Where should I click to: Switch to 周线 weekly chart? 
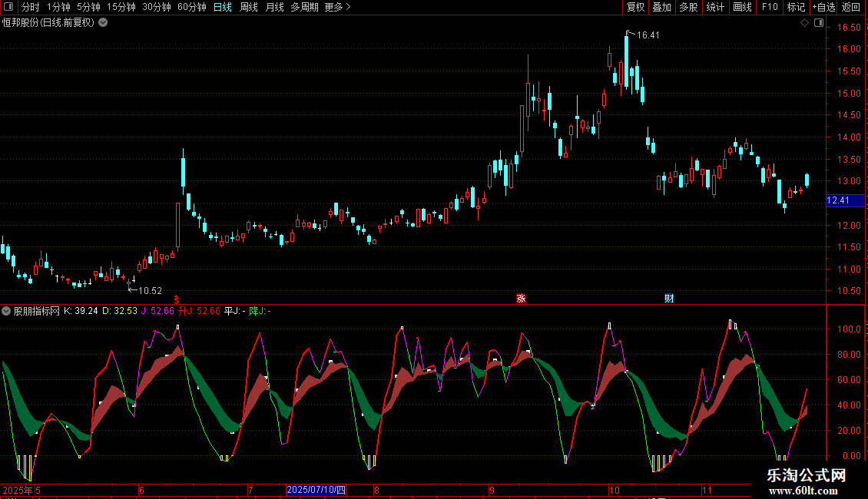249,7
